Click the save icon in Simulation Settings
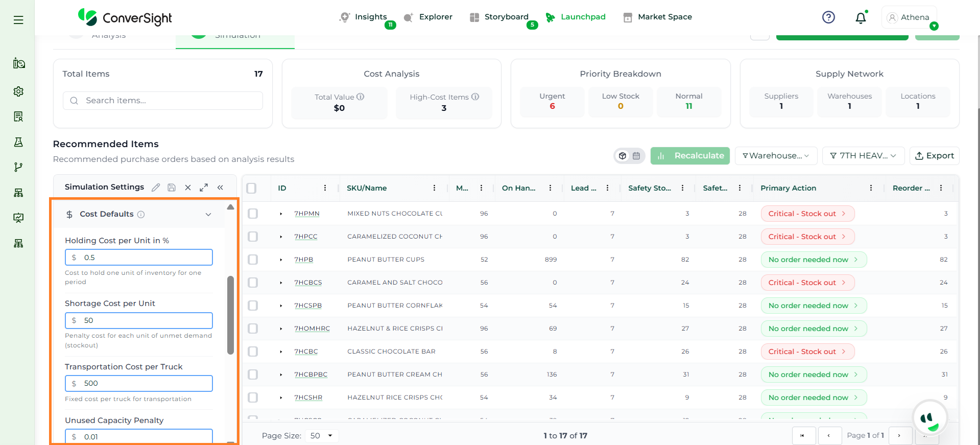The height and width of the screenshot is (445, 980). pyautogui.click(x=172, y=188)
